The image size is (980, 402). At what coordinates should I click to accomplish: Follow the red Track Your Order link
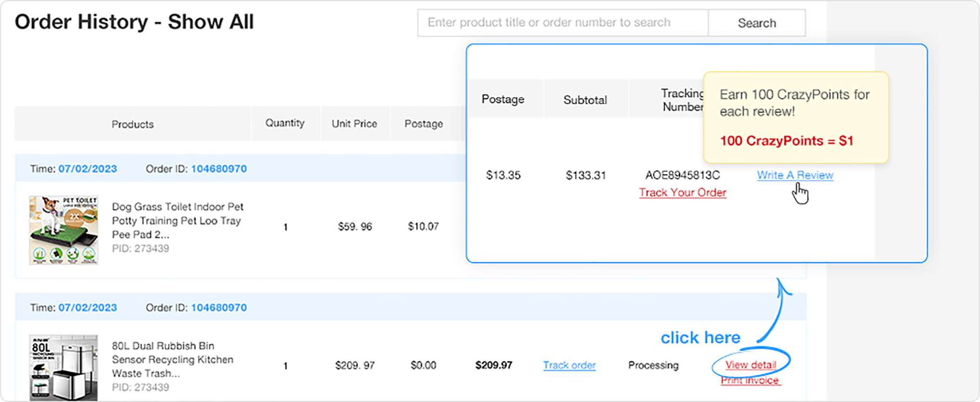click(x=682, y=192)
